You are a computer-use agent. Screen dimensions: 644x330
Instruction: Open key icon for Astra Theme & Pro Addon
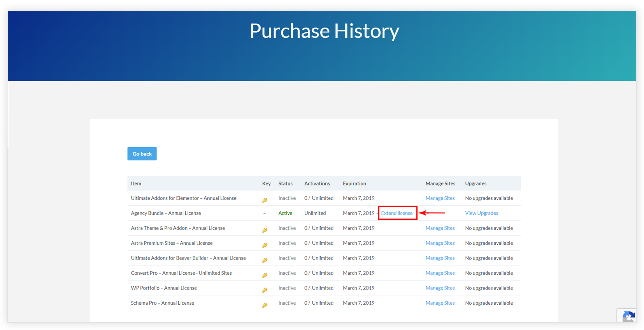(x=265, y=230)
